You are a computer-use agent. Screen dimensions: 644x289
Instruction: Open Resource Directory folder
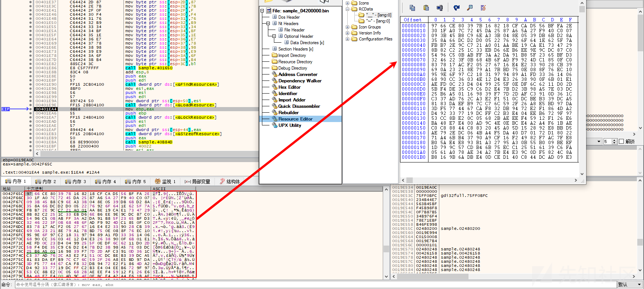click(295, 62)
